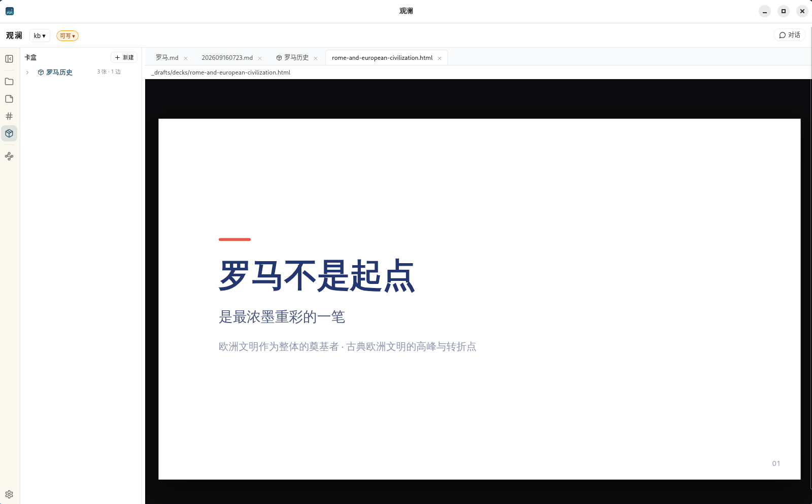Click the 卡盒 panel heading

click(30, 58)
